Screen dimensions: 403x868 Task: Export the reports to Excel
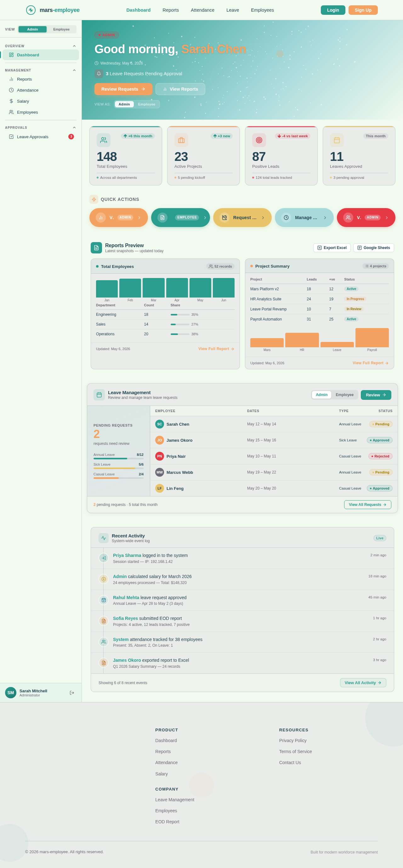click(332, 248)
